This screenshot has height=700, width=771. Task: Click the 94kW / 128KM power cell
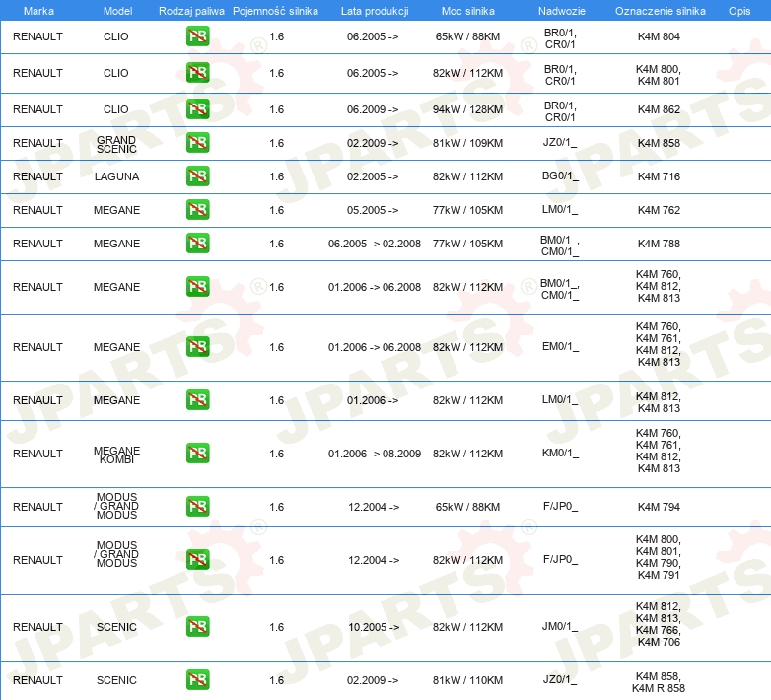pos(467,109)
